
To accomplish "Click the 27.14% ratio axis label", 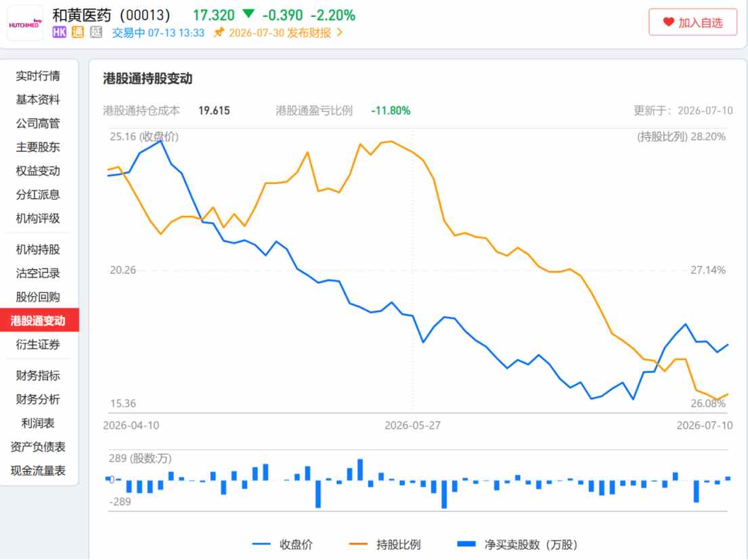I will point(709,271).
